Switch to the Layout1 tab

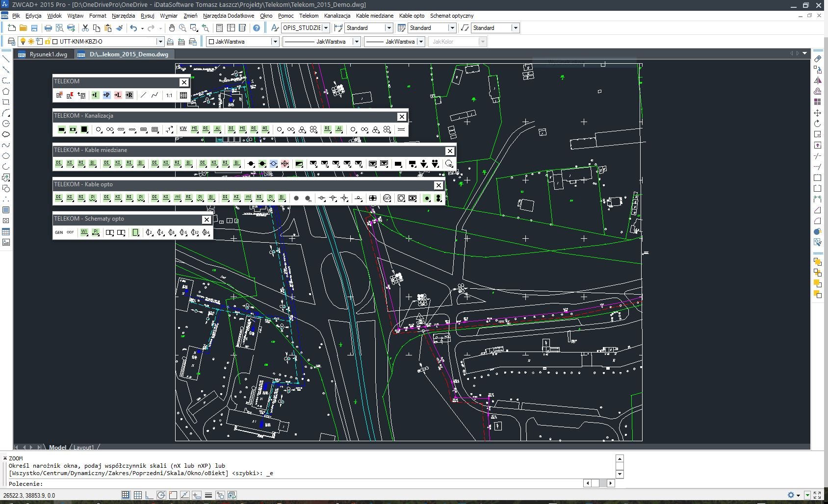[x=83, y=447]
